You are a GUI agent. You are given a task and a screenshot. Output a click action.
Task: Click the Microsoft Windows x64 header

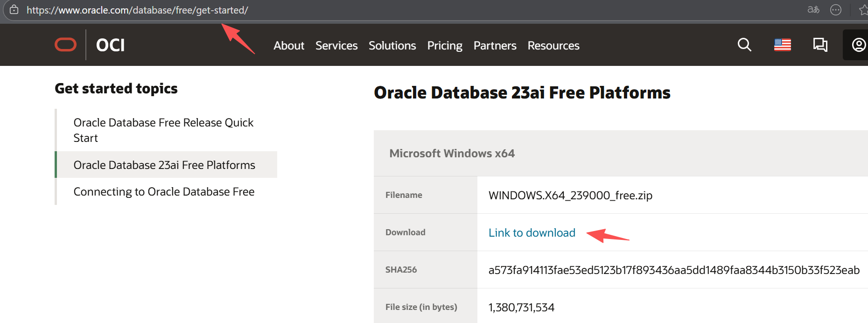pos(452,154)
